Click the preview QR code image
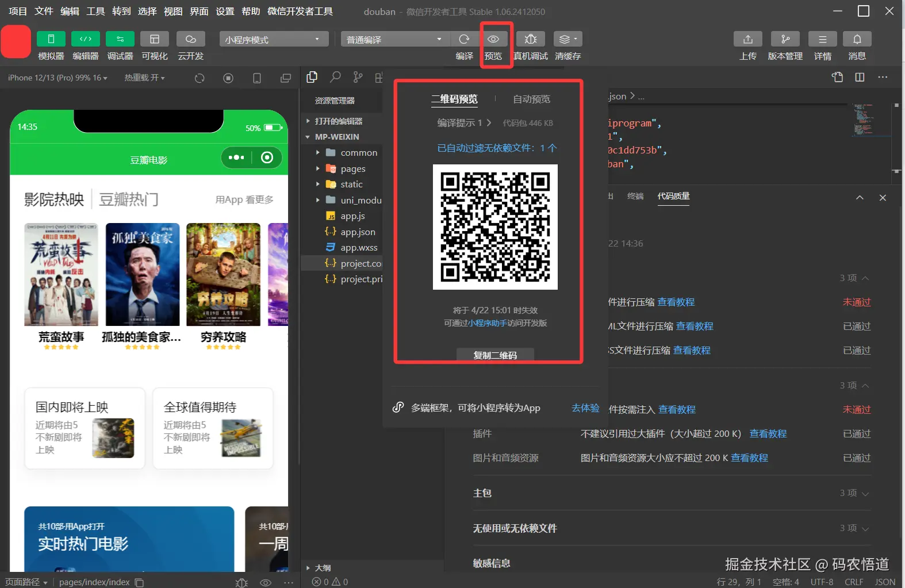 (495, 227)
